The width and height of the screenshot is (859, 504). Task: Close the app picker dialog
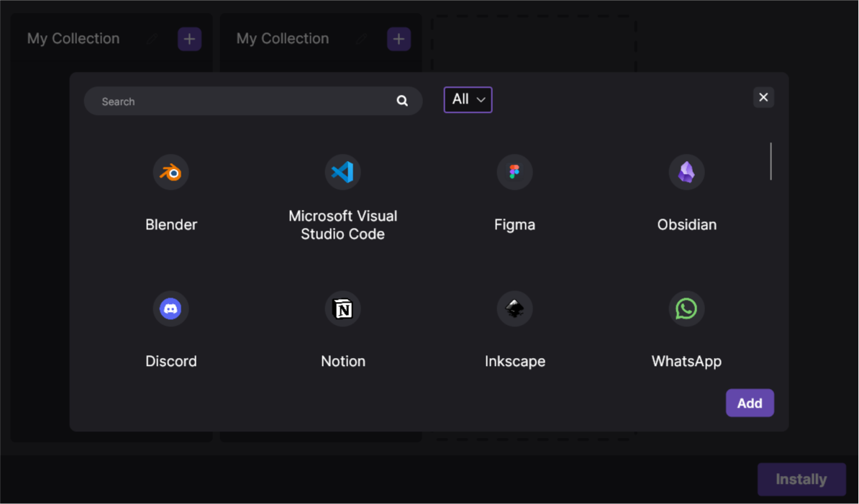(x=763, y=97)
